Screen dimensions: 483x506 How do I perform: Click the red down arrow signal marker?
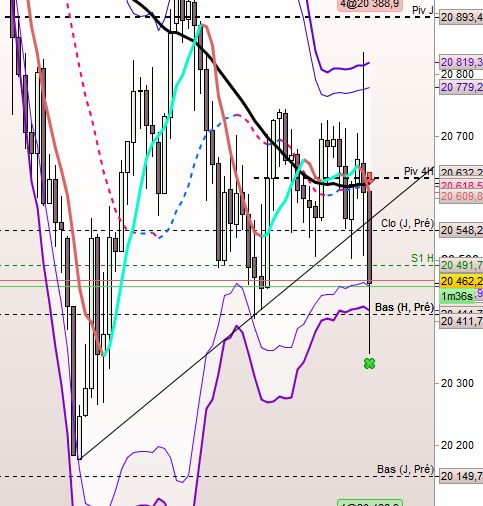tap(370, 177)
